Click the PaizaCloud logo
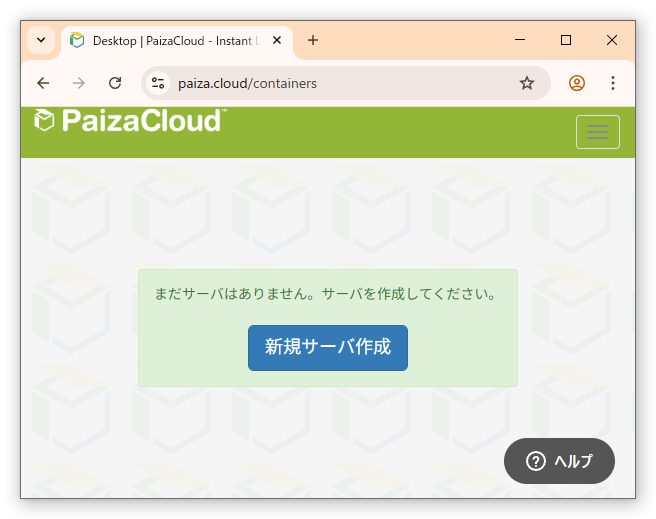Viewport: 656px width, 519px height. [130, 120]
